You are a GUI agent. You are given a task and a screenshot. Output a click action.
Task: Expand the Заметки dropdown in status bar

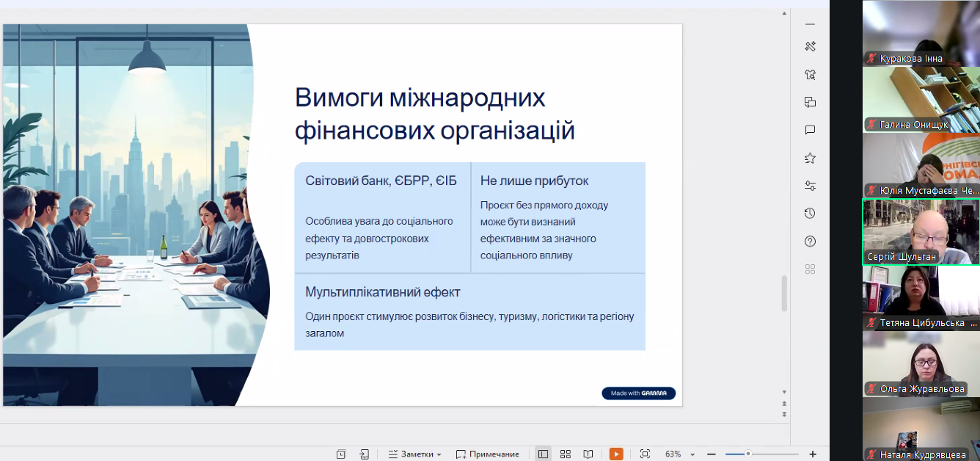coord(415,454)
